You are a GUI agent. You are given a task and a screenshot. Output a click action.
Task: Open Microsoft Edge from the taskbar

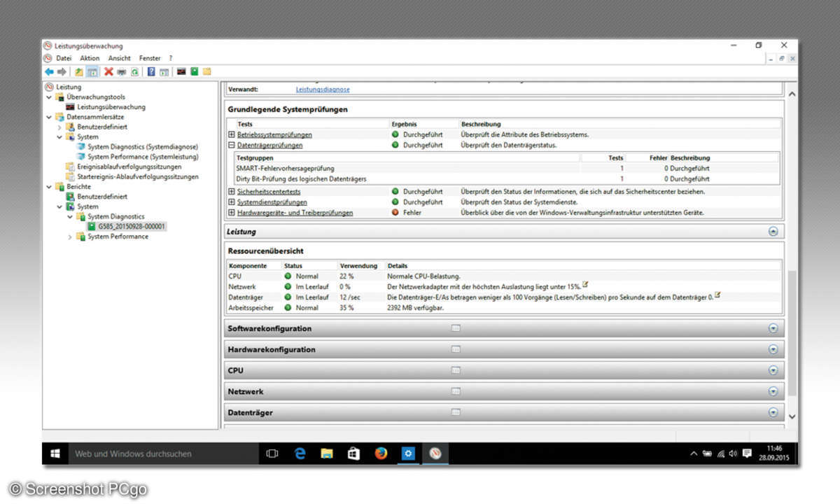[300, 454]
